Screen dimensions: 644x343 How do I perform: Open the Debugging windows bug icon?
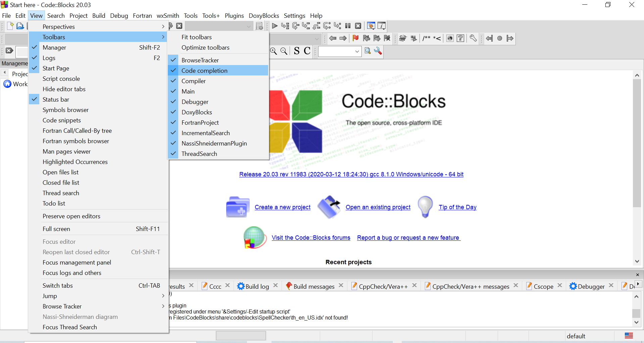(x=371, y=26)
